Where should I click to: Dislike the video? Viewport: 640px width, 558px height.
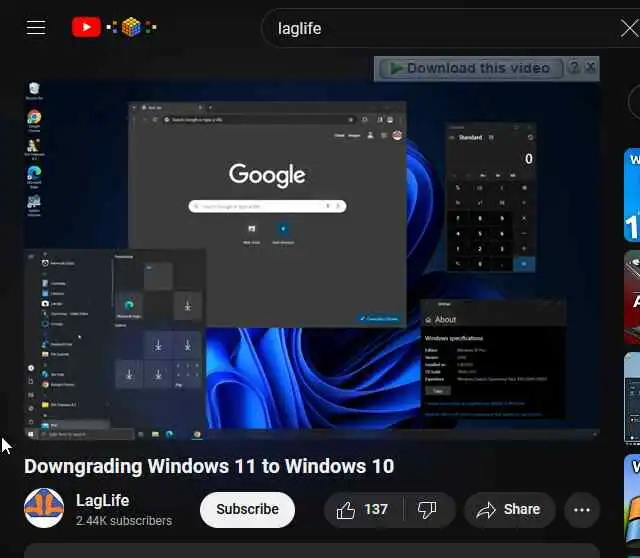pyautogui.click(x=427, y=510)
